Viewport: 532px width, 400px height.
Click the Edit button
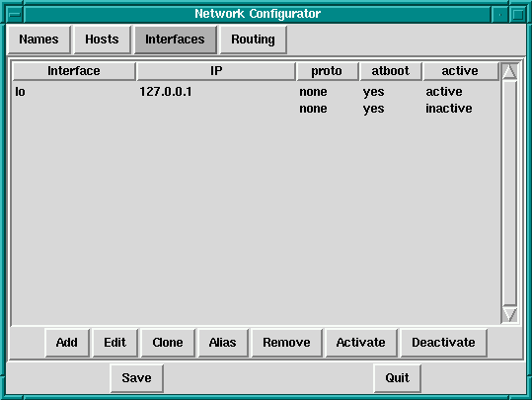(115, 343)
